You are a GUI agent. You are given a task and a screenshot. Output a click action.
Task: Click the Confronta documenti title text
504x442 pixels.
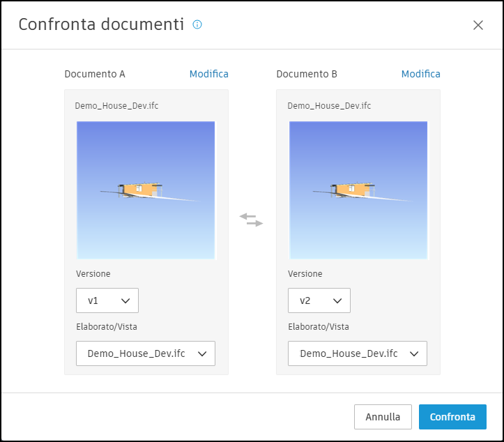[x=101, y=24]
